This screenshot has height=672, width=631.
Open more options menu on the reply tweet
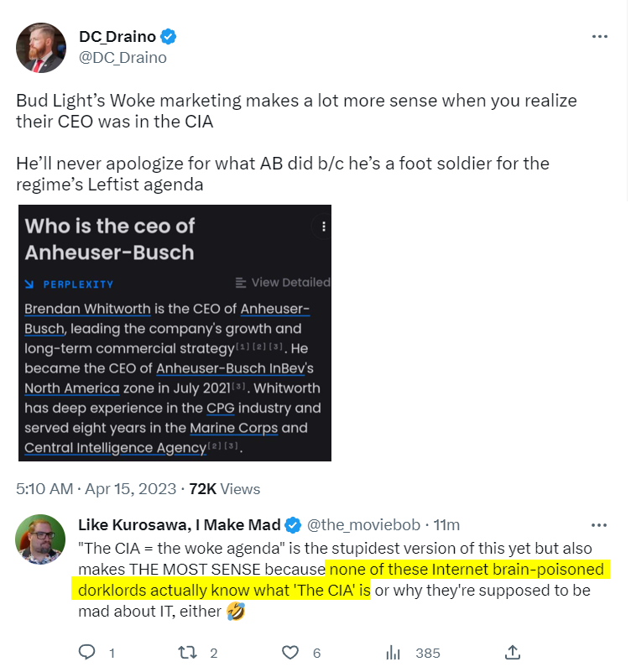599,525
